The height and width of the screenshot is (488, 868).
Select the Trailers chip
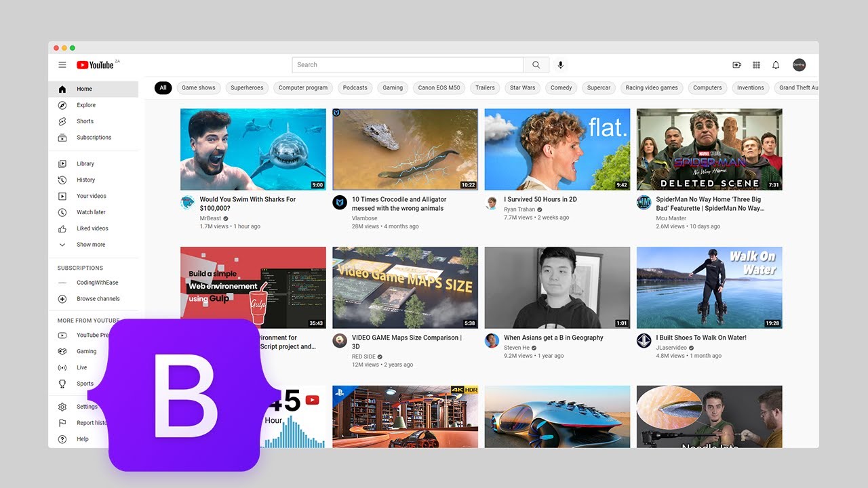485,88
